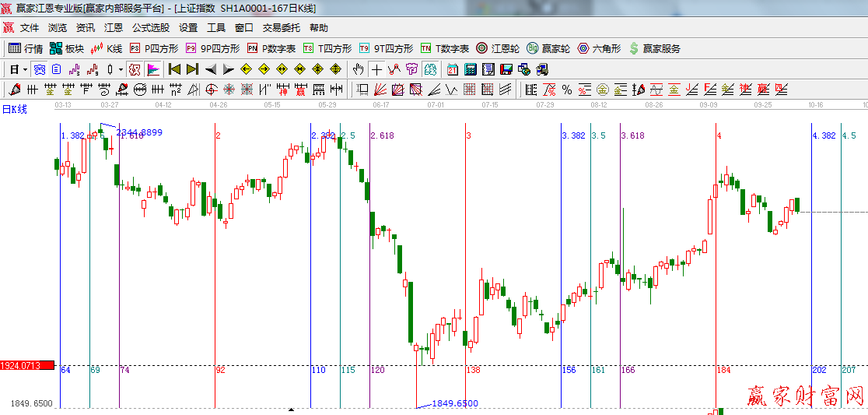
Task: Toggle the crosshair cursor button
Action: [376, 69]
